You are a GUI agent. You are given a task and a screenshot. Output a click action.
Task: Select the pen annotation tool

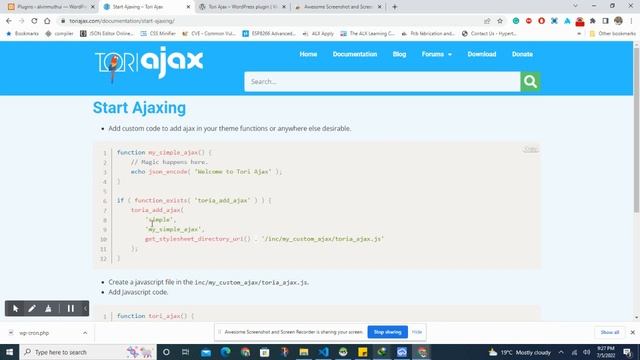pos(32,309)
